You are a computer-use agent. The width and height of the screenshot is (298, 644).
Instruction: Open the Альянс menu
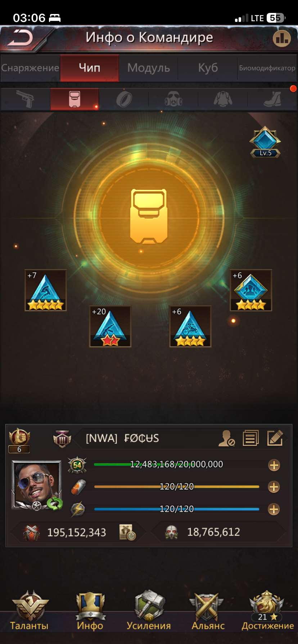tap(208, 611)
